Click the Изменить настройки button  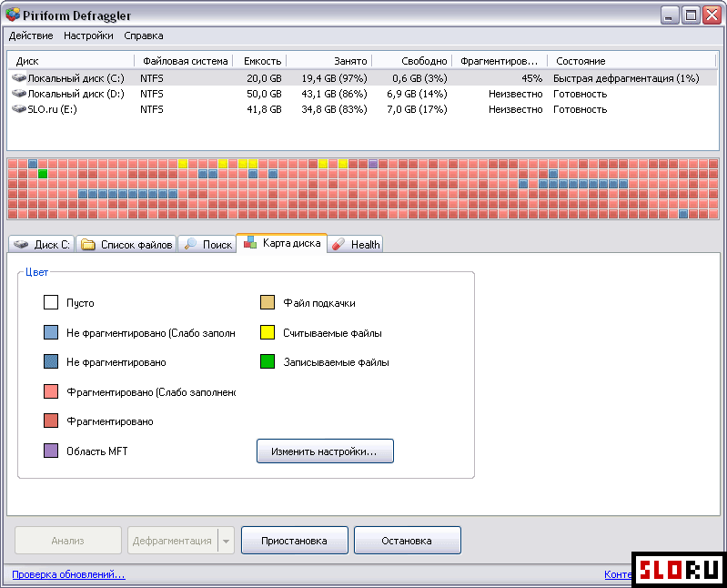pyautogui.click(x=325, y=451)
